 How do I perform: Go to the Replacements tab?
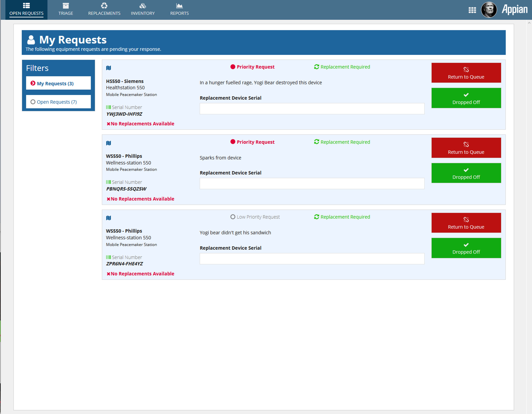pos(104,10)
